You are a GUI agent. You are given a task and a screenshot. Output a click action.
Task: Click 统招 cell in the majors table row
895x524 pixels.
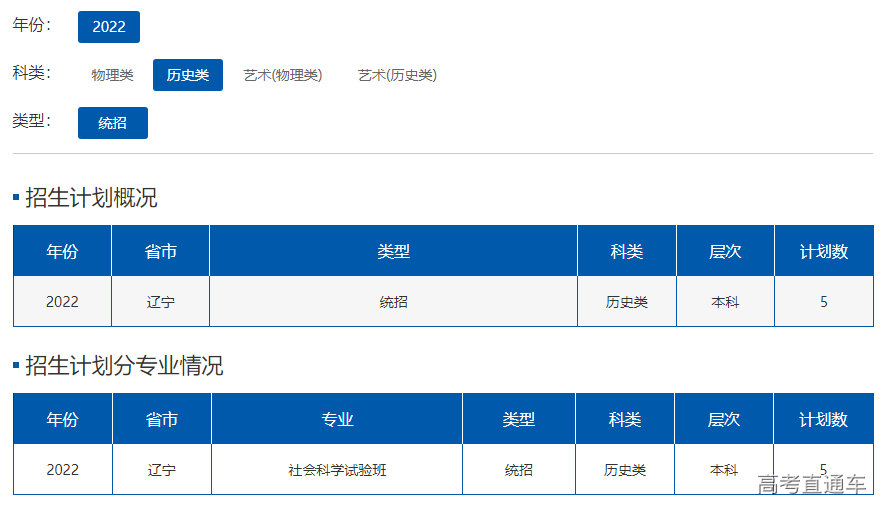point(519,469)
